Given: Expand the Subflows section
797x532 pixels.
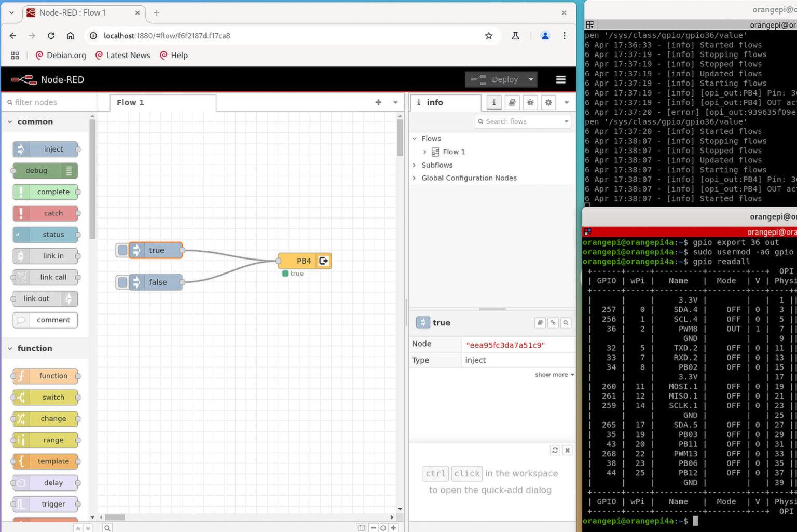Looking at the screenshot, I should click(x=415, y=165).
